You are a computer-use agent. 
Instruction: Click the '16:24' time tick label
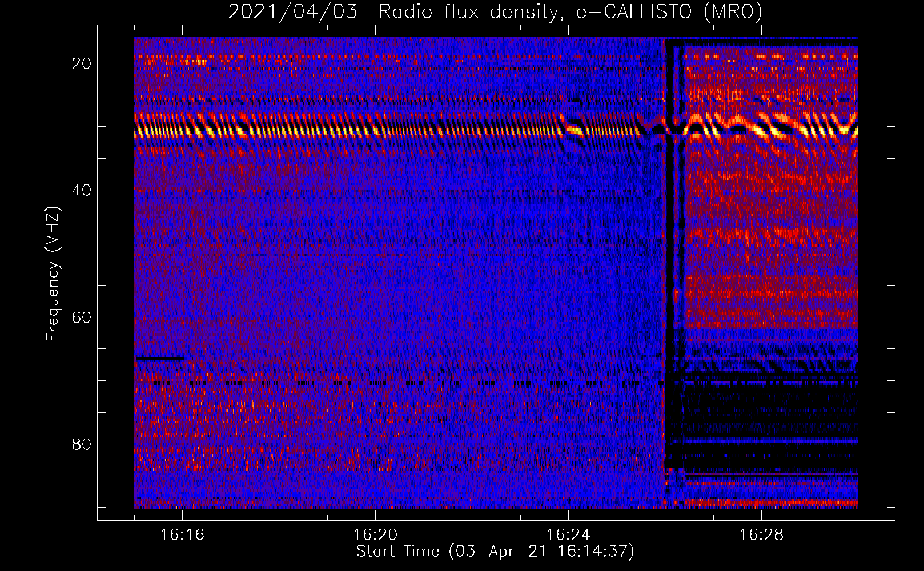pyautogui.click(x=568, y=534)
